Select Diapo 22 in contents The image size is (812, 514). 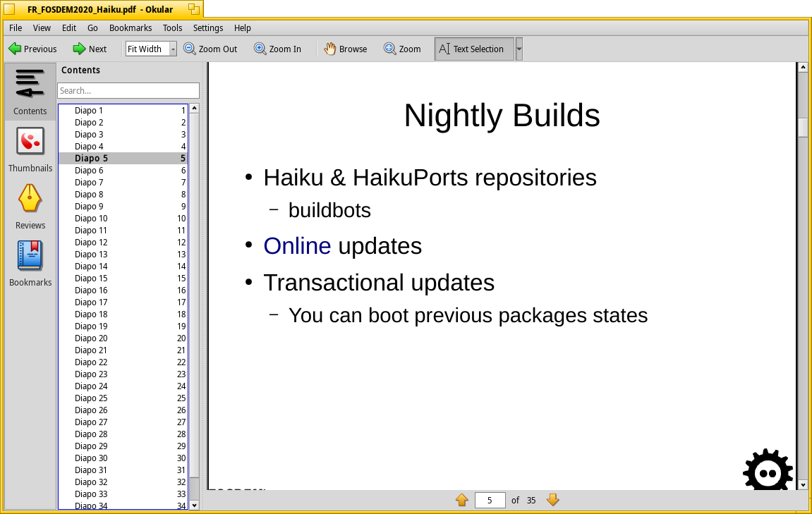click(x=123, y=362)
